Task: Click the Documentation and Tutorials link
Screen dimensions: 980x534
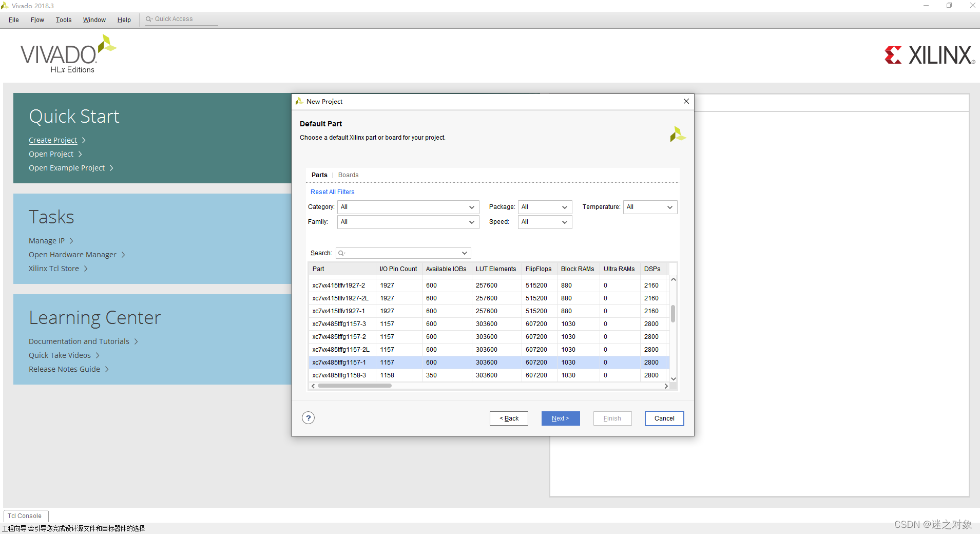Action: click(79, 341)
